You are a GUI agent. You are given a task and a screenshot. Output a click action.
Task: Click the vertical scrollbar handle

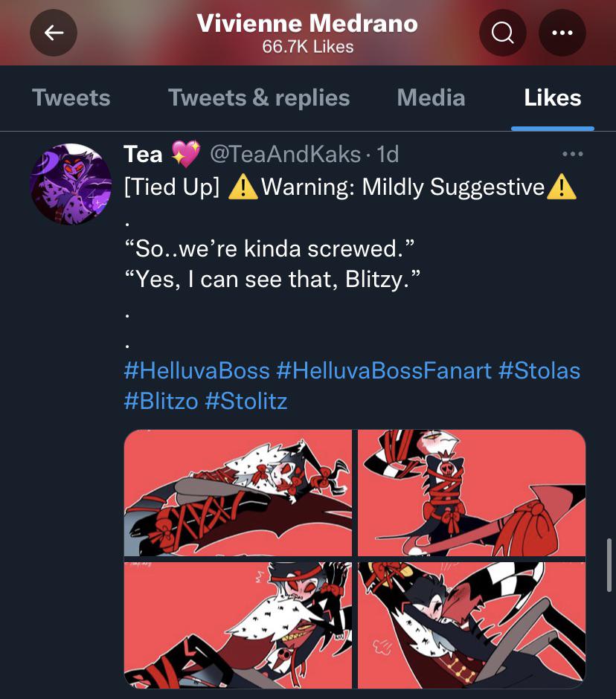(610, 565)
